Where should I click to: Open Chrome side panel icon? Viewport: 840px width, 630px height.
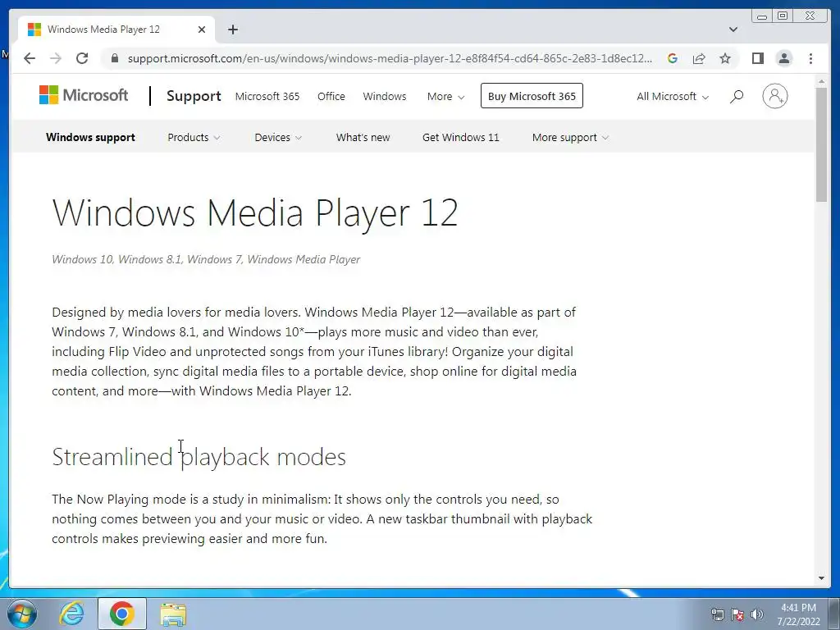[x=757, y=58]
